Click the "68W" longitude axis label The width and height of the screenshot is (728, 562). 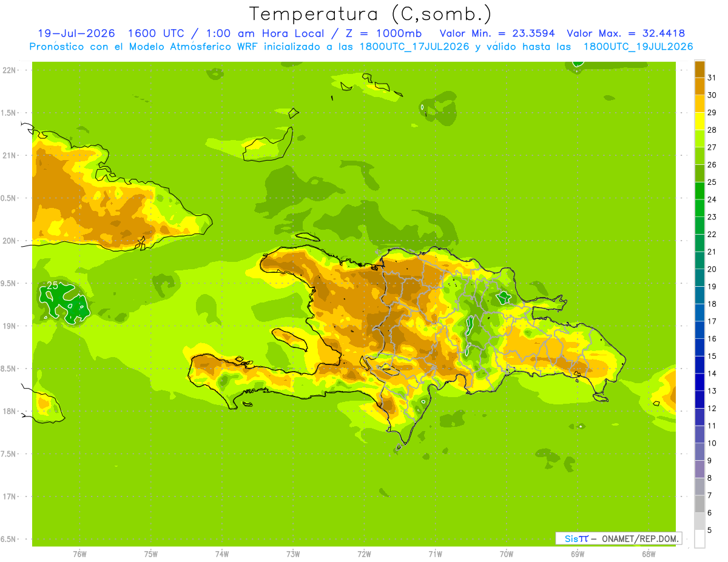649,554
